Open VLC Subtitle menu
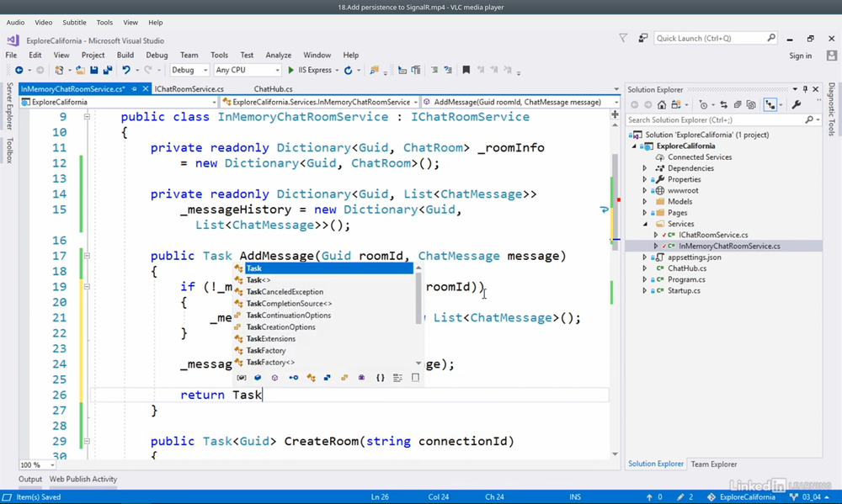 74,23
